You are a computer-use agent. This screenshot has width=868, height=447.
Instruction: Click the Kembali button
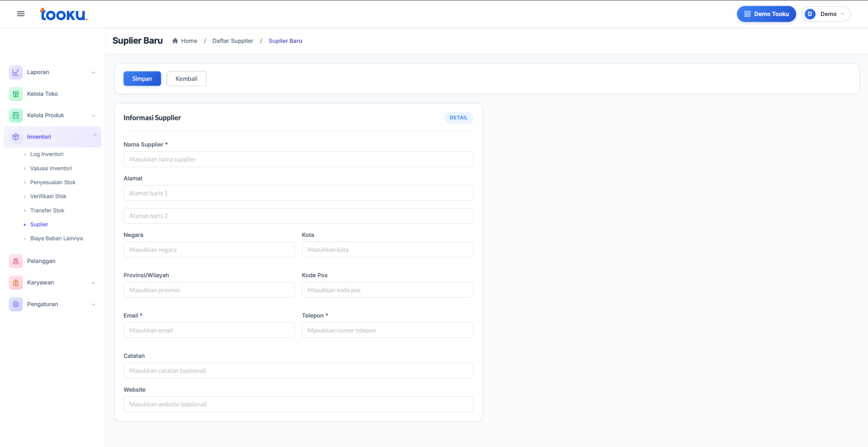(186, 79)
